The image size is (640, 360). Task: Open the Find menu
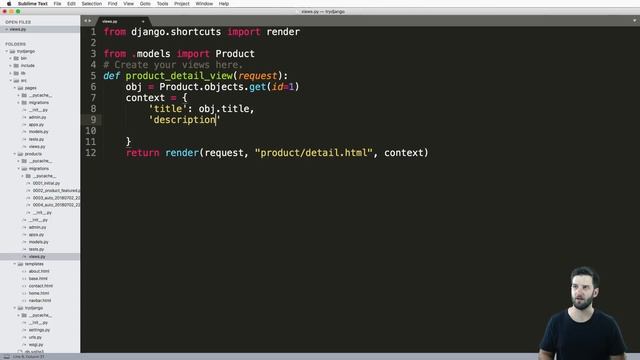[112, 4]
